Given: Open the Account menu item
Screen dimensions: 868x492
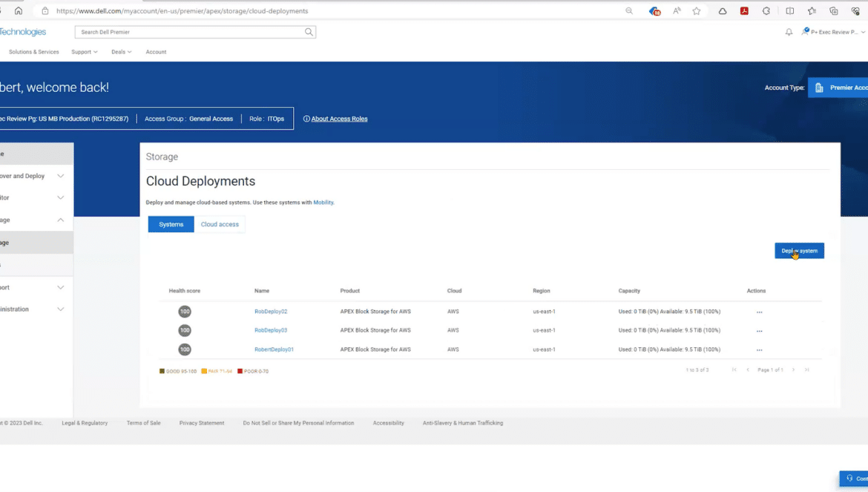Looking at the screenshot, I should pyautogui.click(x=156, y=52).
